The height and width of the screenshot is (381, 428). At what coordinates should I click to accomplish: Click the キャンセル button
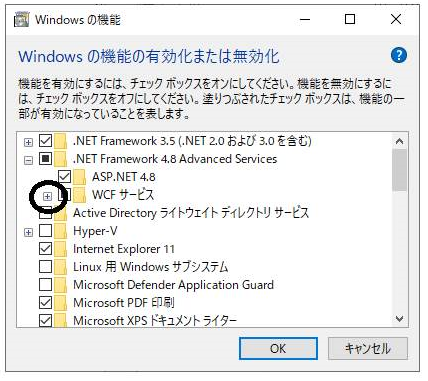[x=368, y=349]
